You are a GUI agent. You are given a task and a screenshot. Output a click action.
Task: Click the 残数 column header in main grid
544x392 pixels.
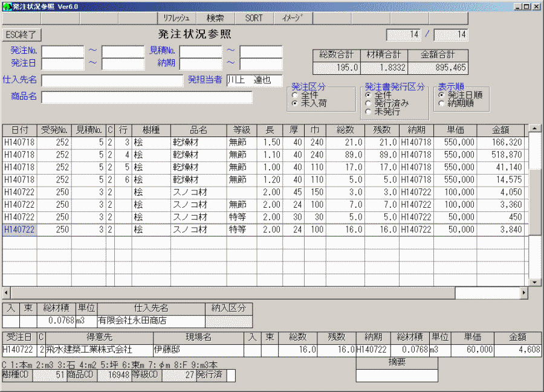point(382,130)
